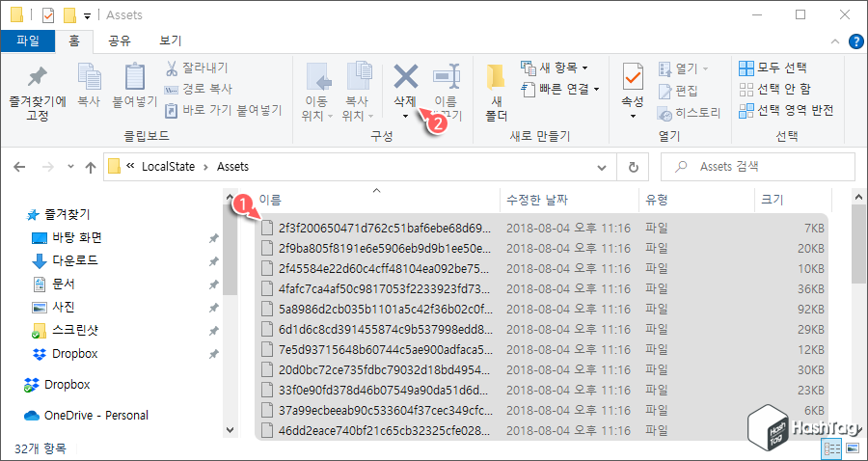Screen dimensions: 868x461
Task: Click 선택 안 함 select none
Action: (x=775, y=89)
